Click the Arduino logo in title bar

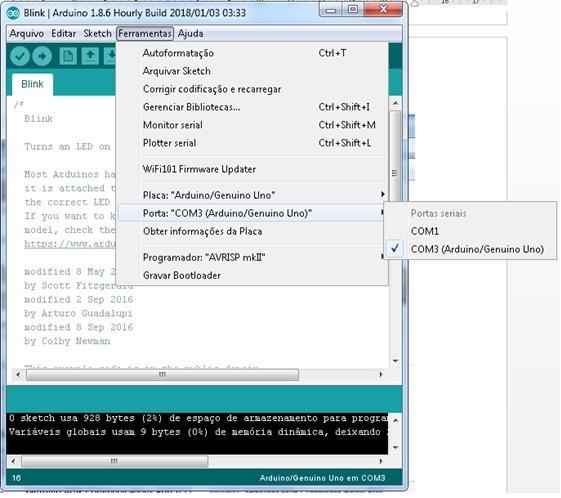coord(13,13)
